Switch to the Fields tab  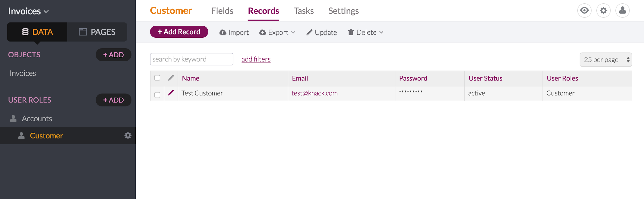click(222, 11)
